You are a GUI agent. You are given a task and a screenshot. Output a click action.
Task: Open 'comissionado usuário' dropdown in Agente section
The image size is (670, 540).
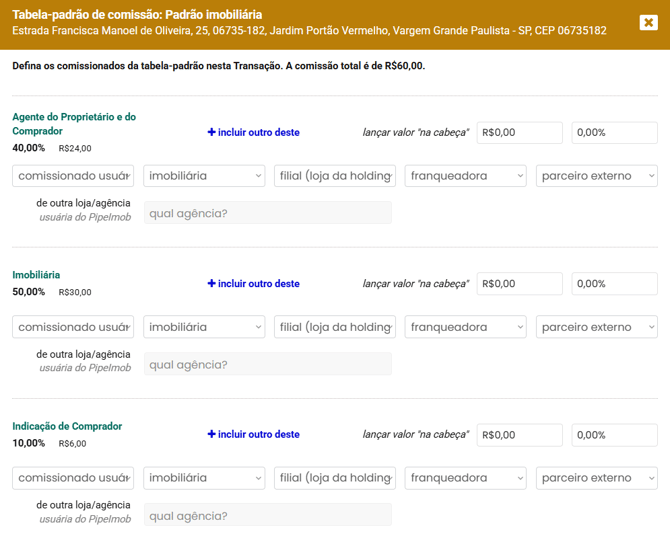point(73,176)
